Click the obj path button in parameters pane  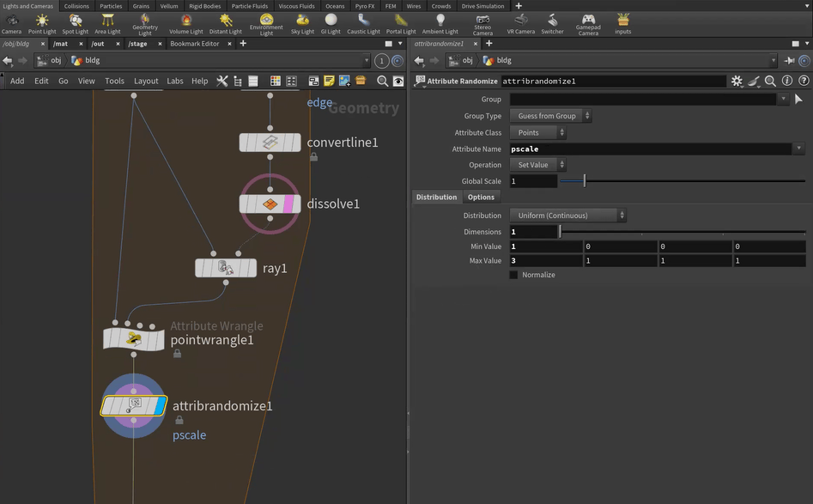coord(460,61)
